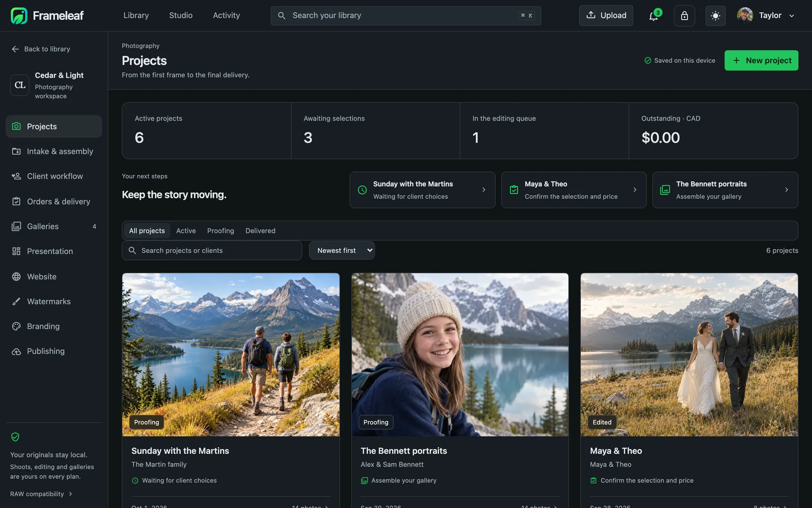The width and height of the screenshot is (812, 508).
Task: Open Branding palette icon
Action: [16, 326]
